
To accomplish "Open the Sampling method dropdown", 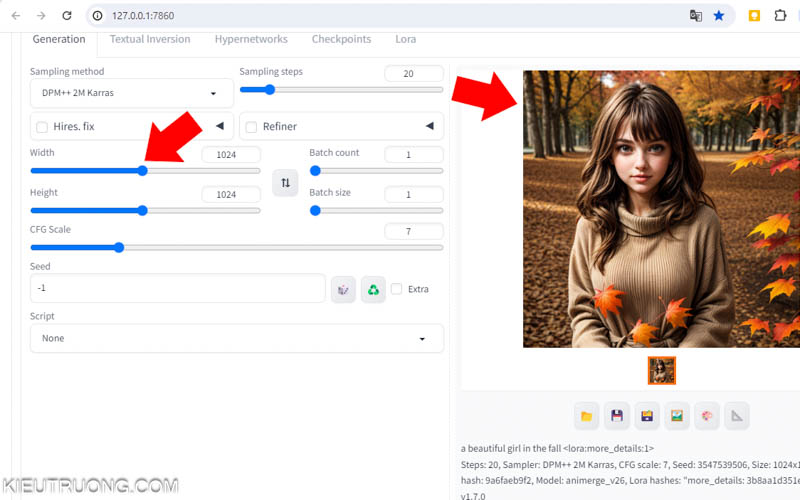I will coord(132,93).
